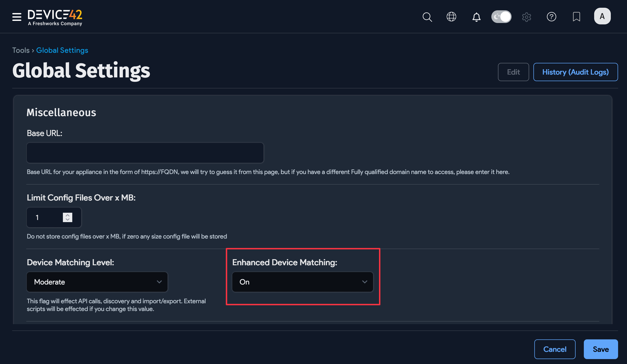Open History (Audit Logs)
The height and width of the screenshot is (364, 627).
point(576,72)
